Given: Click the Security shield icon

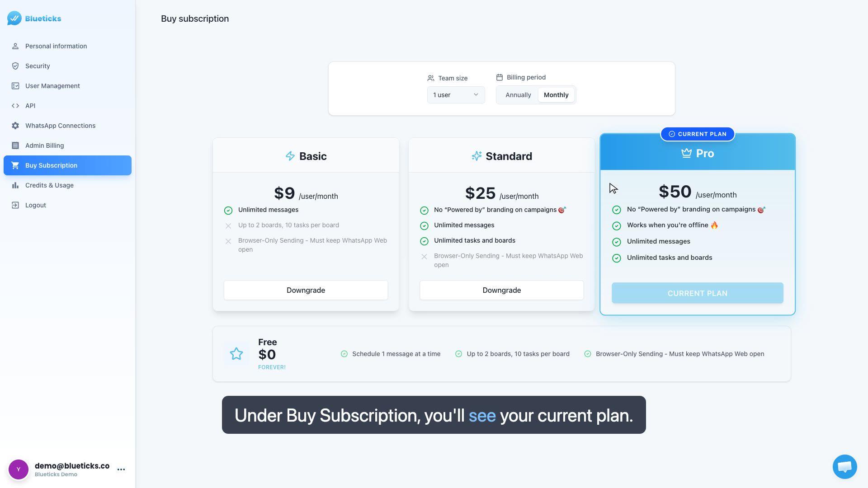Looking at the screenshot, I should pyautogui.click(x=15, y=66).
